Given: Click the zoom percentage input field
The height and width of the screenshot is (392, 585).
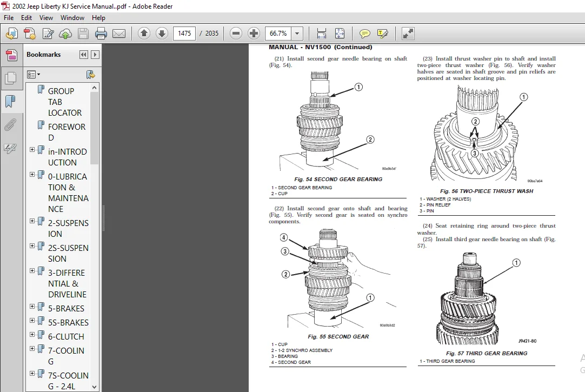Looking at the screenshot, I should tap(278, 34).
